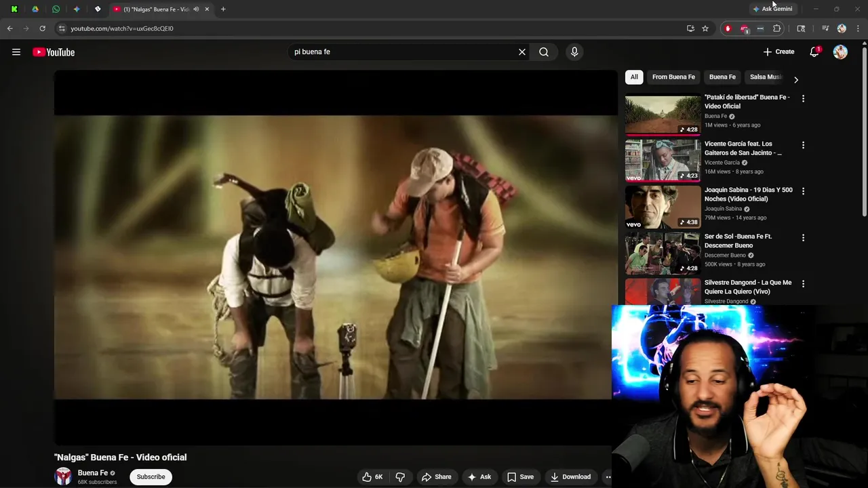The width and height of the screenshot is (868, 488).
Task: Open the Vicente García video thumbnail
Action: click(663, 161)
